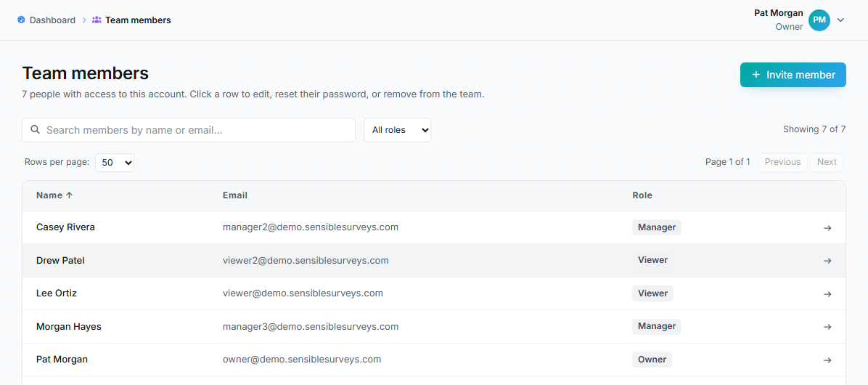868x385 pixels.
Task: Open Morgan Hayes row arrow
Action: pyautogui.click(x=827, y=327)
